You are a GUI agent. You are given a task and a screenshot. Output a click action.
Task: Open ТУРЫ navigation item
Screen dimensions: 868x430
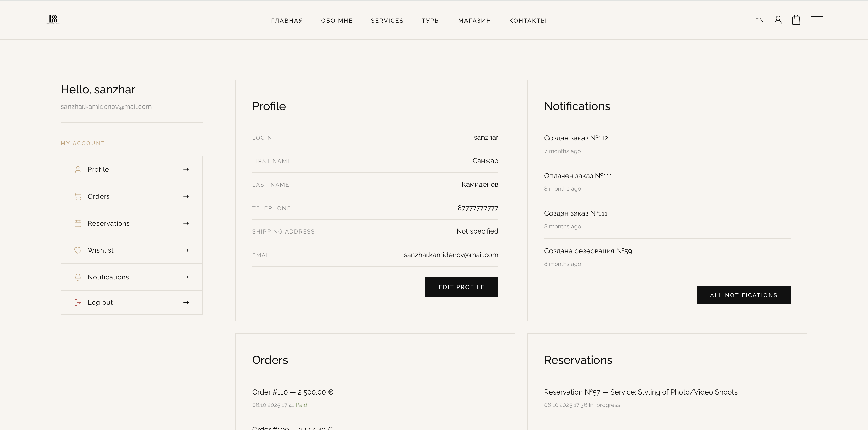pos(431,21)
